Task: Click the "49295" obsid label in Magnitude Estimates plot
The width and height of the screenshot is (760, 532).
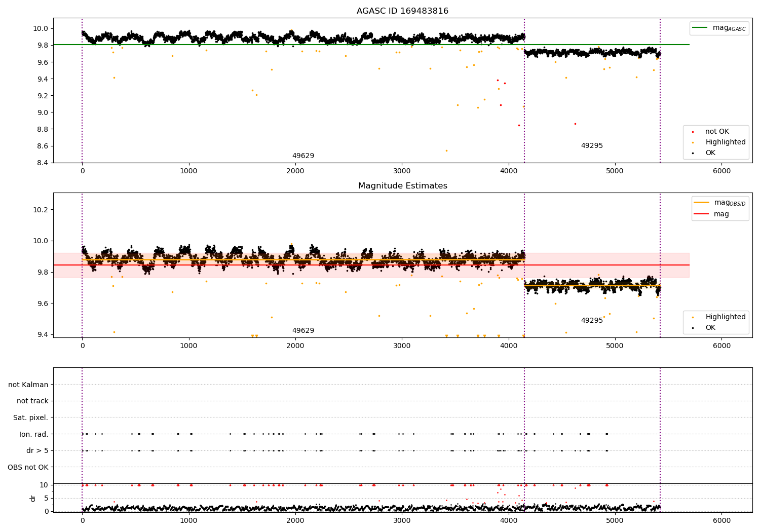Action: [592, 321]
